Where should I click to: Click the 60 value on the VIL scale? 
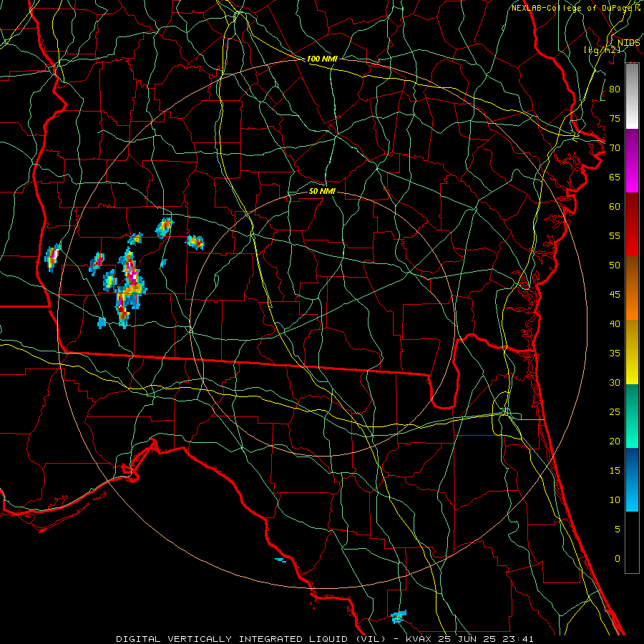(615, 207)
